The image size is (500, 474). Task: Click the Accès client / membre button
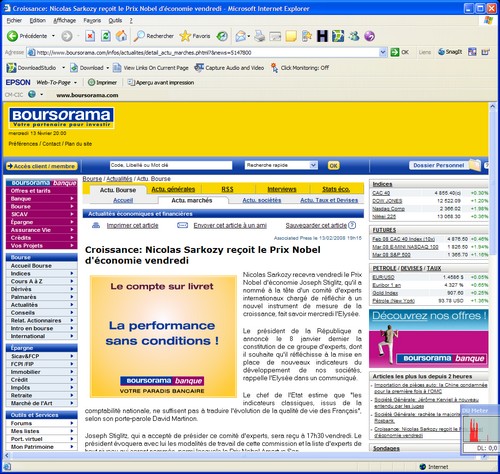42,166
